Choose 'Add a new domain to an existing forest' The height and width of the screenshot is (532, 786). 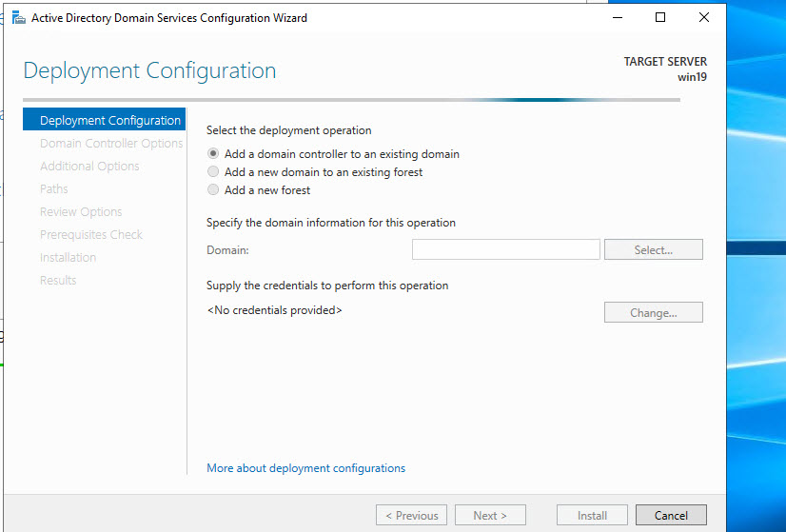click(x=214, y=172)
